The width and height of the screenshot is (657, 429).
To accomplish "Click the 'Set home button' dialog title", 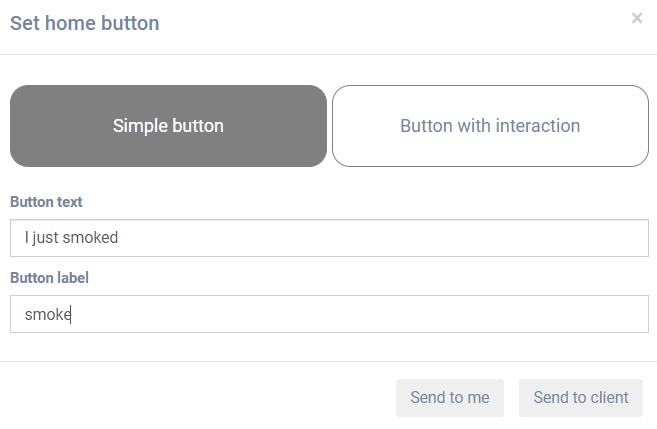I will [x=84, y=23].
